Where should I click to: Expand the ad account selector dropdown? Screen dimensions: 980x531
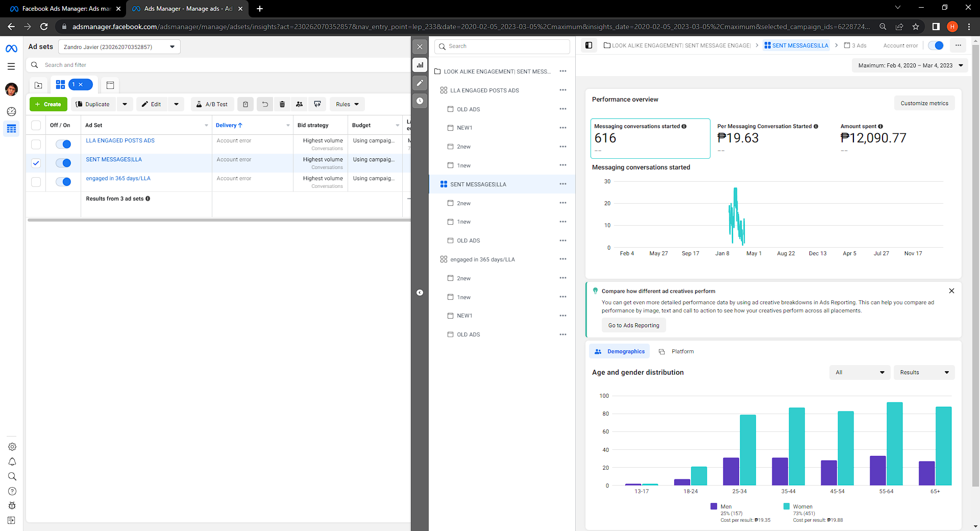point(119,47)
